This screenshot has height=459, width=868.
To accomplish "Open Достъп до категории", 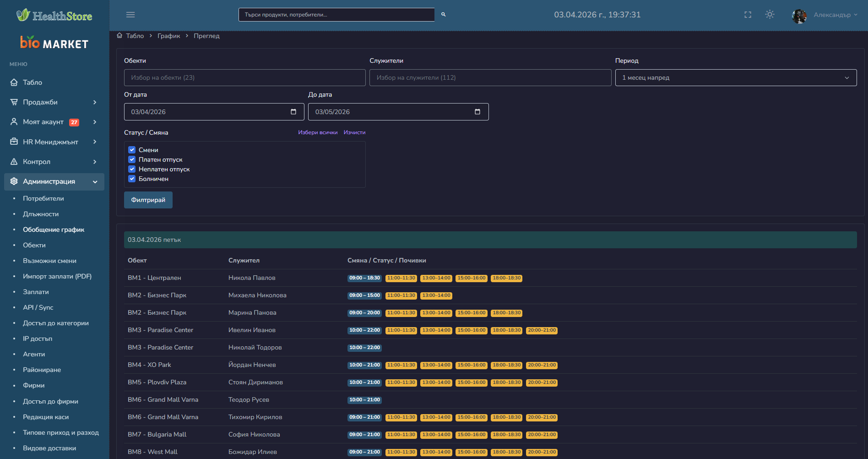I will [56, 323].
